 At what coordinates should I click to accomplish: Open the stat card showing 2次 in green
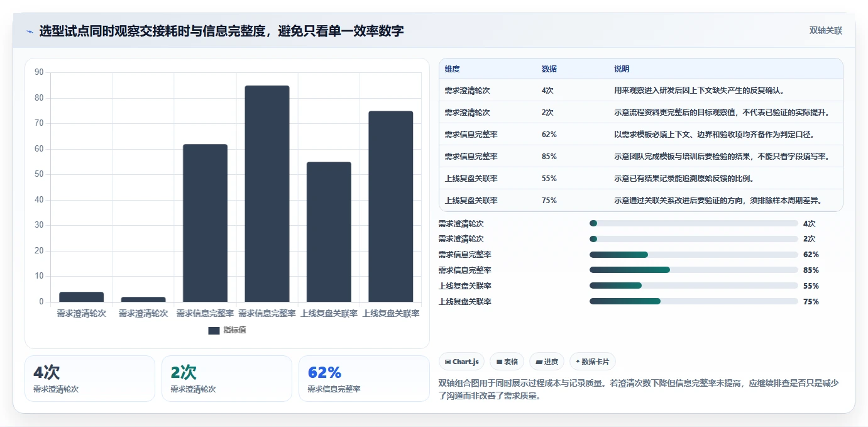coord(227,379)
